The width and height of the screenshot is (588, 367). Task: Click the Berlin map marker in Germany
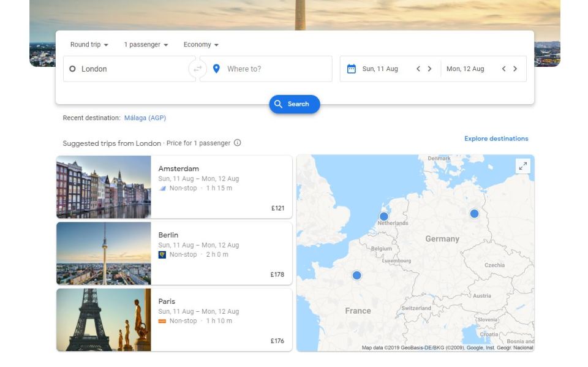pyautogui.click(x=474, y=213)
